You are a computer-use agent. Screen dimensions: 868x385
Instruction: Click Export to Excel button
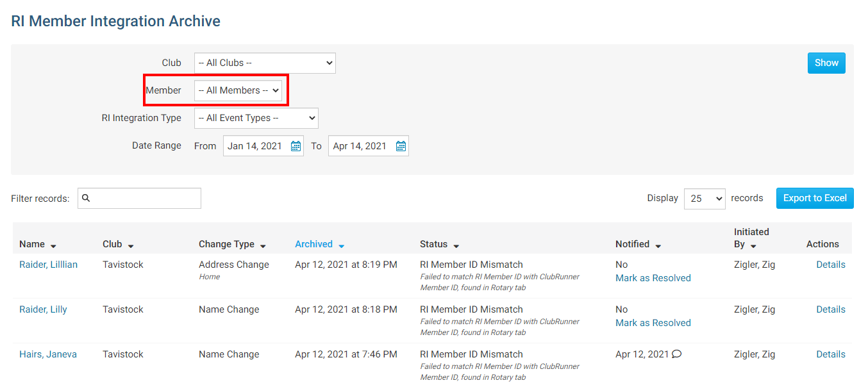(815, 198)
